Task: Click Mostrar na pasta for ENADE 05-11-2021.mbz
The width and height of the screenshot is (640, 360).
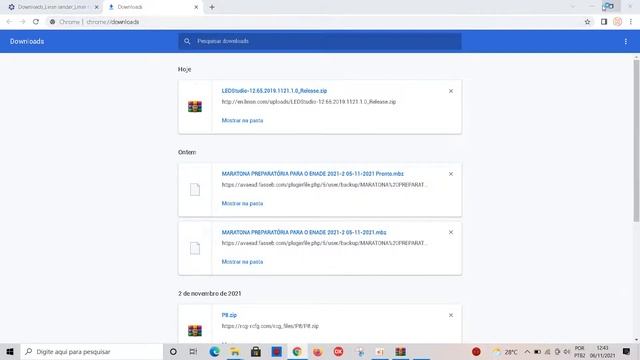Action: pyautogui.click(x=242, y=262)
